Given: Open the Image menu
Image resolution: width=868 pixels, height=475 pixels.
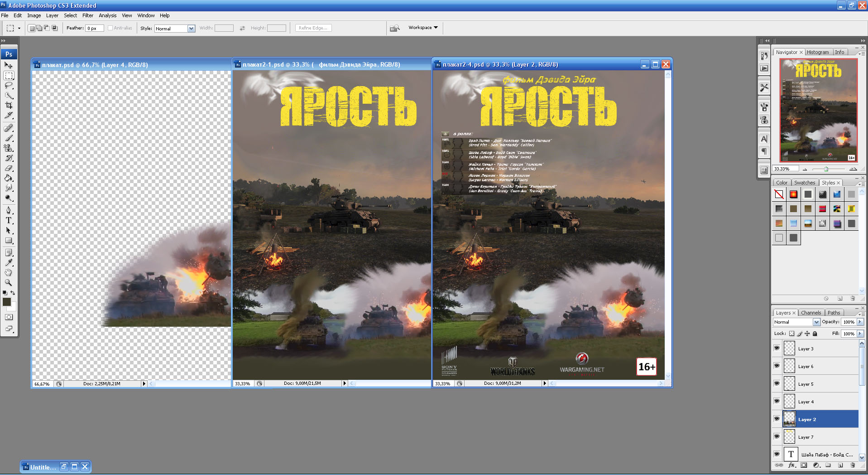Looking at the screenshot, I should [x=34, y=15].
